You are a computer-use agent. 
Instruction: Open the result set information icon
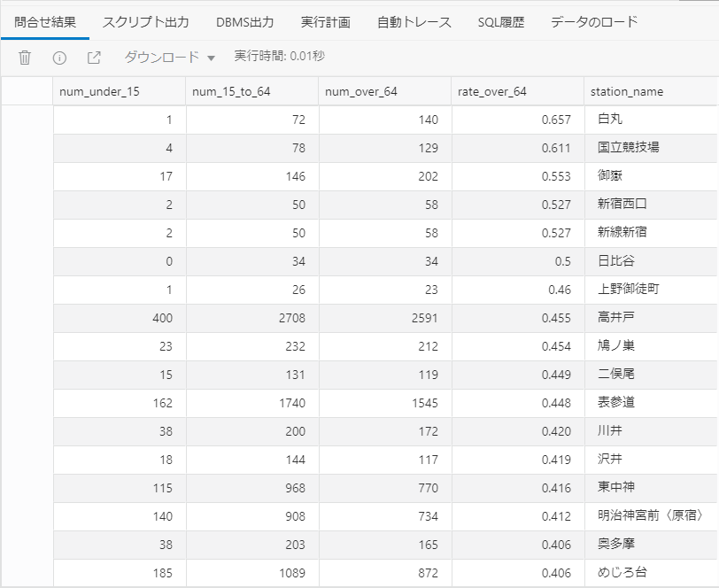(x=58, y=58)
